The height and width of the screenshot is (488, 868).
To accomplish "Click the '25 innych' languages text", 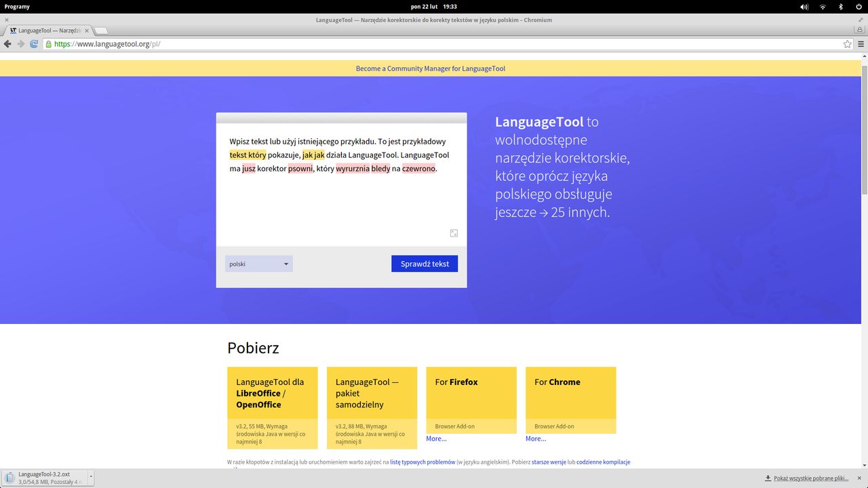I will coord(579,212).
